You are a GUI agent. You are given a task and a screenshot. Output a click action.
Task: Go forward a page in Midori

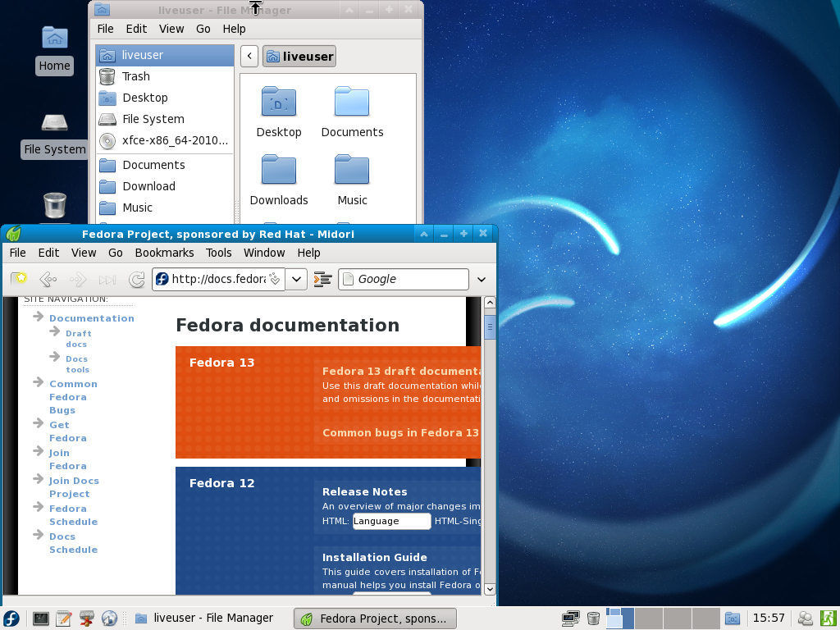tap(78, 279)
